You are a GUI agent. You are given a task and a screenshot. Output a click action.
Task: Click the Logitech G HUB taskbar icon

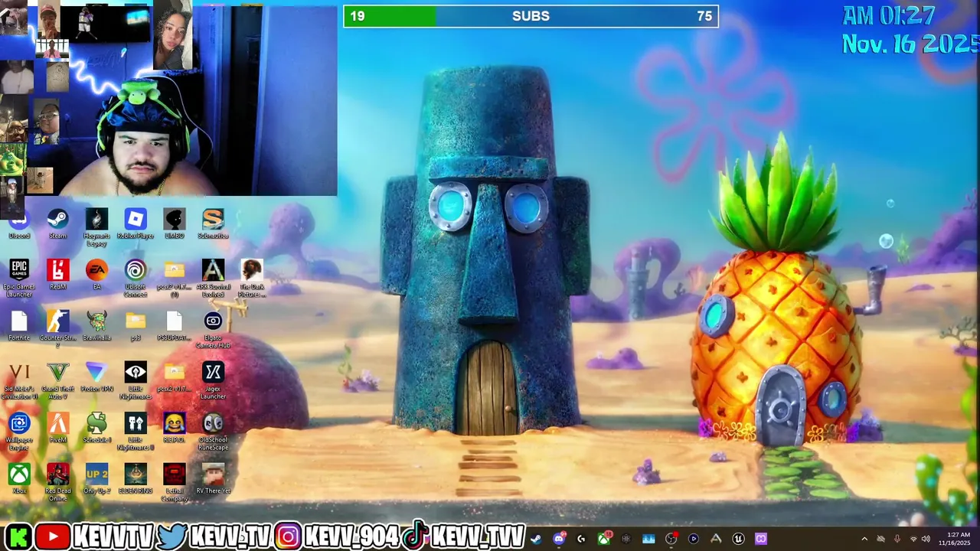tap(581, 539)
